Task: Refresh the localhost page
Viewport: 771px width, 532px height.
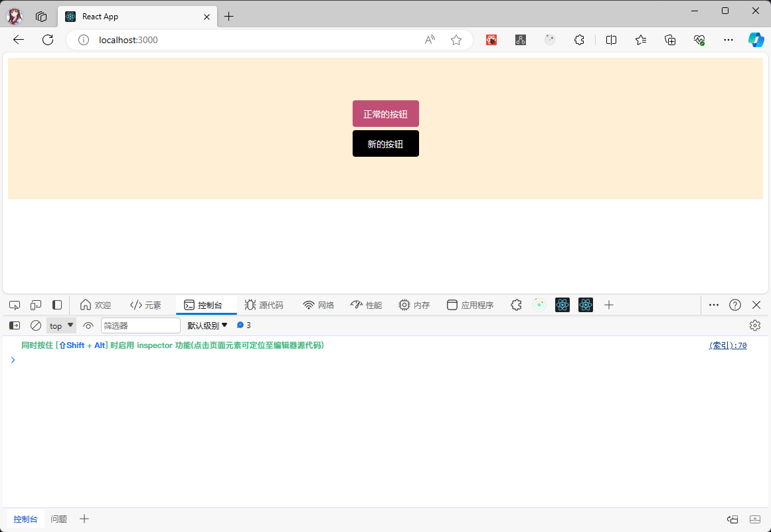Action: [x=48, y=40]
